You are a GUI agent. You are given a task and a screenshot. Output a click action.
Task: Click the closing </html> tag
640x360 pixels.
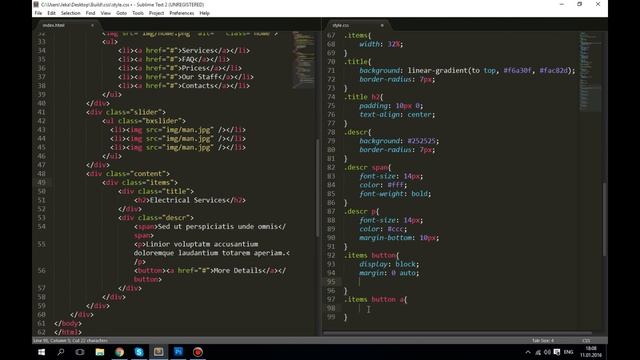point(68,332)
